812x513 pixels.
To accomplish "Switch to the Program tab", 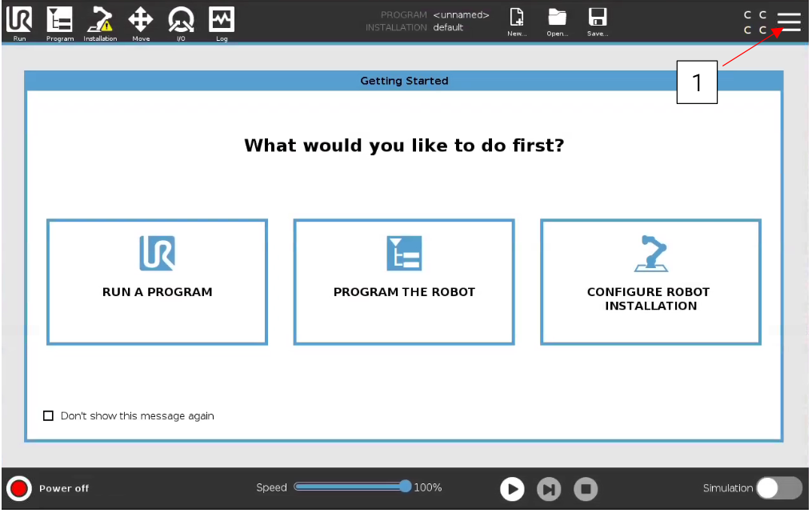I will (x=59, y=22).
